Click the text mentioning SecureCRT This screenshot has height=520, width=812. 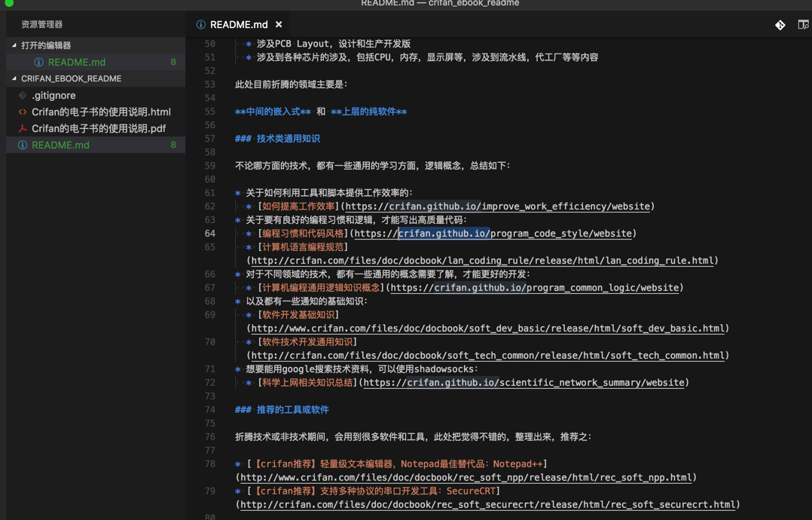374,491
